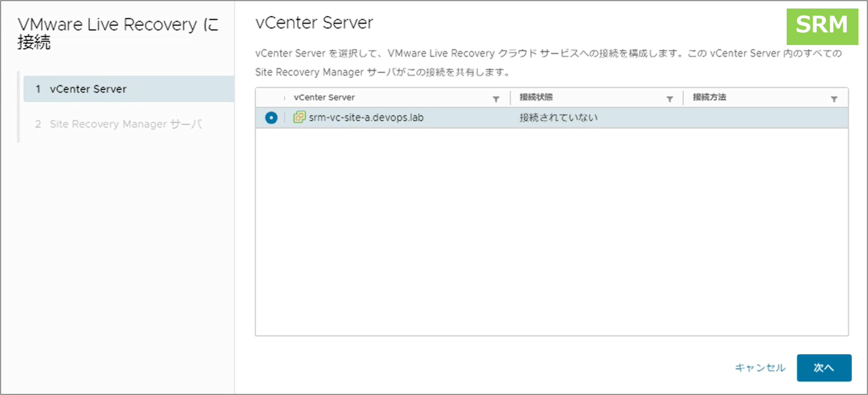
Task: Click the srm-vc-site-a.devops.lab server name
Action: (366, 117)
